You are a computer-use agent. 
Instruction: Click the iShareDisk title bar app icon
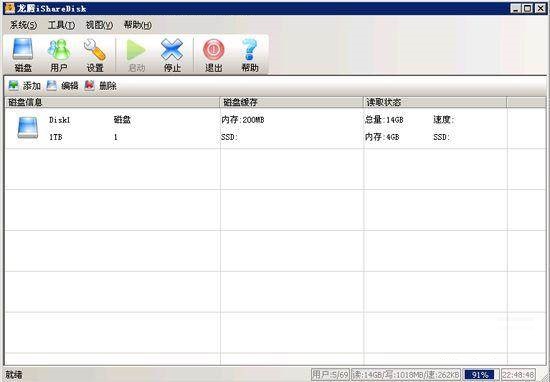click(9, 8)
